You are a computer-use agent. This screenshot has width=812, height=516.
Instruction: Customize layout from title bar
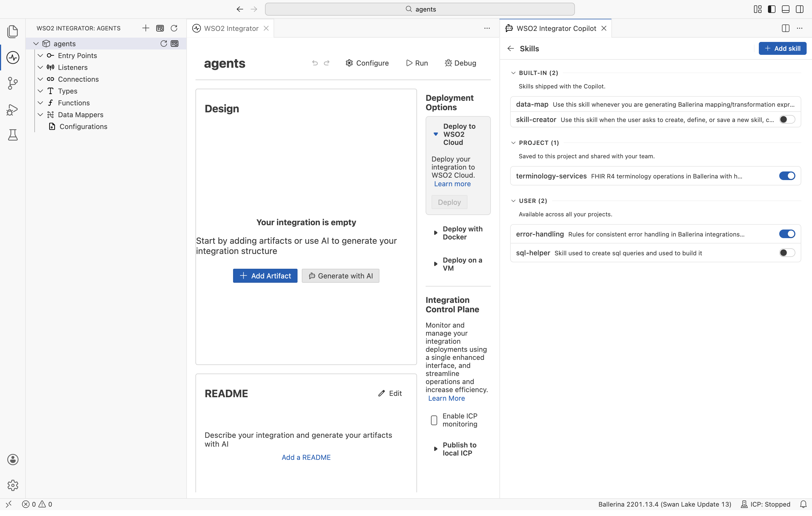click(x=757, y=9)
